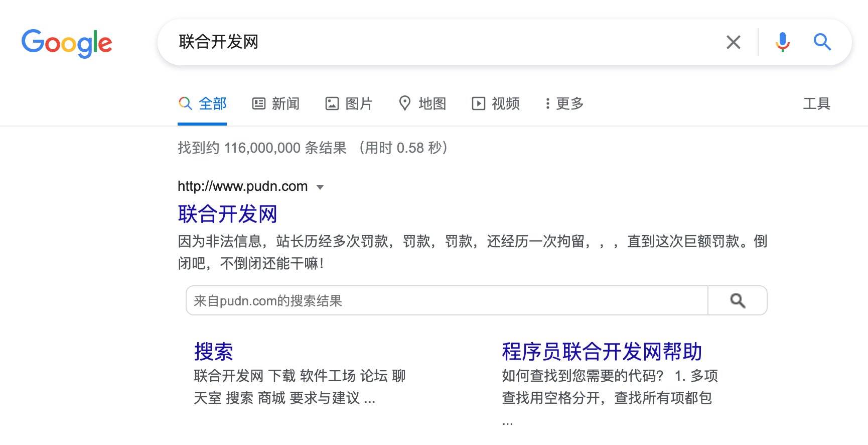Focus the main search field containing 联合开发网
868x445 pixels.
[447, 42]
